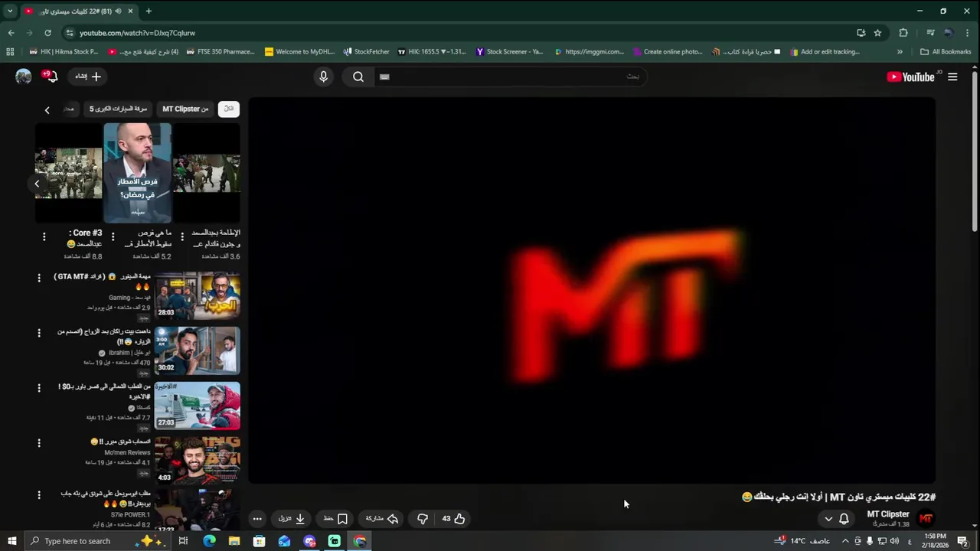Open the Stock Screener Yahoo bookmark
The image size is (980, 551).
pos(509,52)
